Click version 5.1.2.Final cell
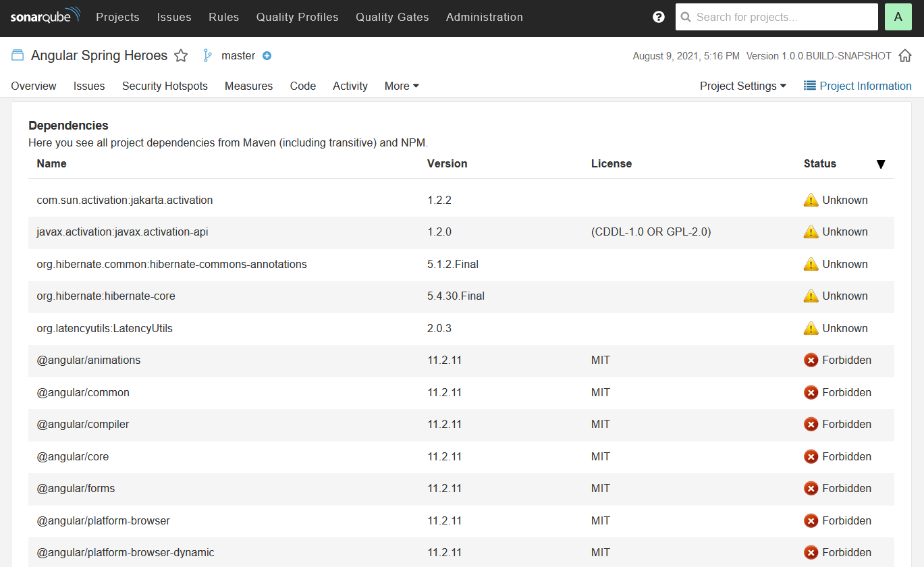Image resolution: width=924 pixels, height=567 pixels. click(453, 264)
